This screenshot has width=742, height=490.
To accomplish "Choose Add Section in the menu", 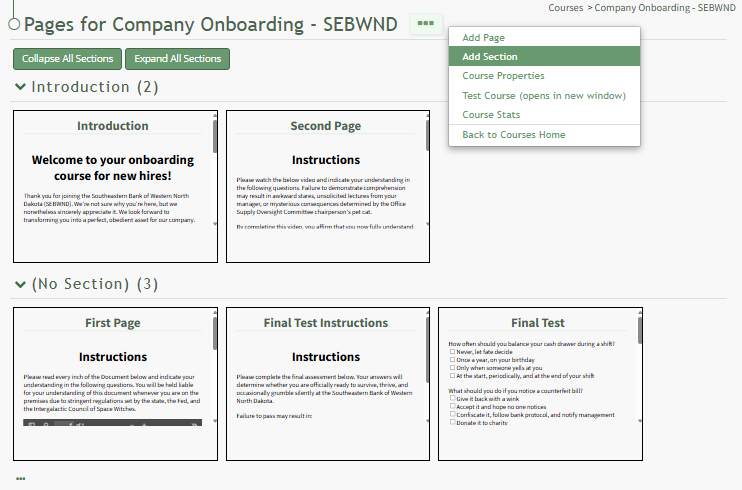I will tap(544, 56).
